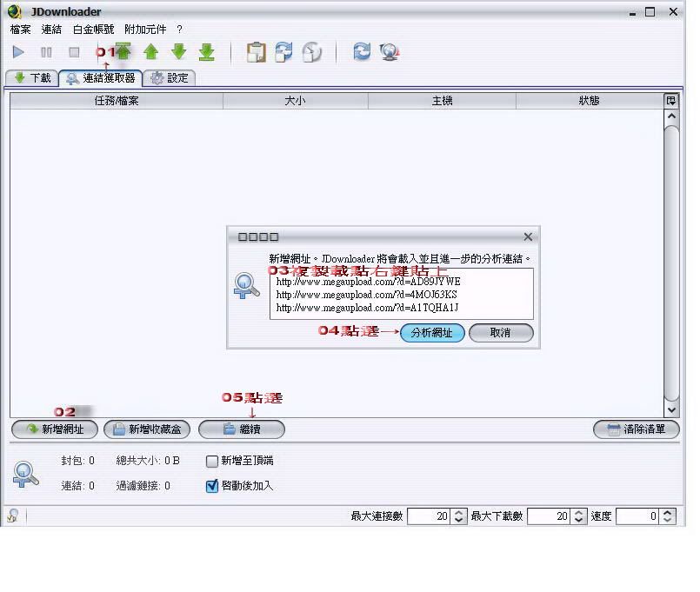This screenshot has width=700, height=592.
Task: Click the scrollbar up arrow in list
Action: click(x=671, y=116)
